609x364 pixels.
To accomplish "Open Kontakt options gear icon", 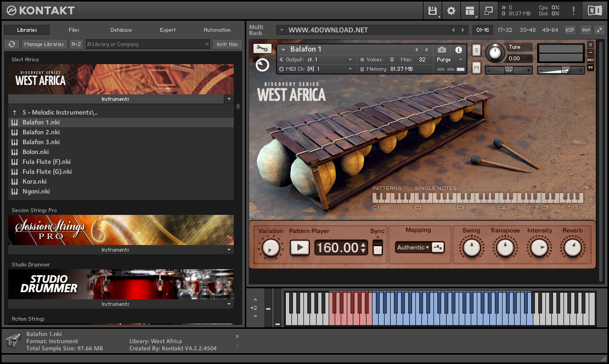I will 451,10.
